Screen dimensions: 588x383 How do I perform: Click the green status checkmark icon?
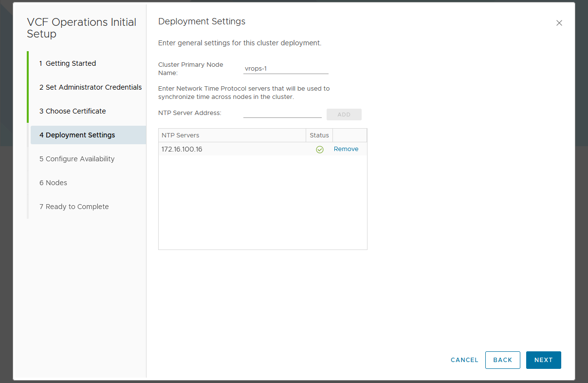(x=320, y=150)
